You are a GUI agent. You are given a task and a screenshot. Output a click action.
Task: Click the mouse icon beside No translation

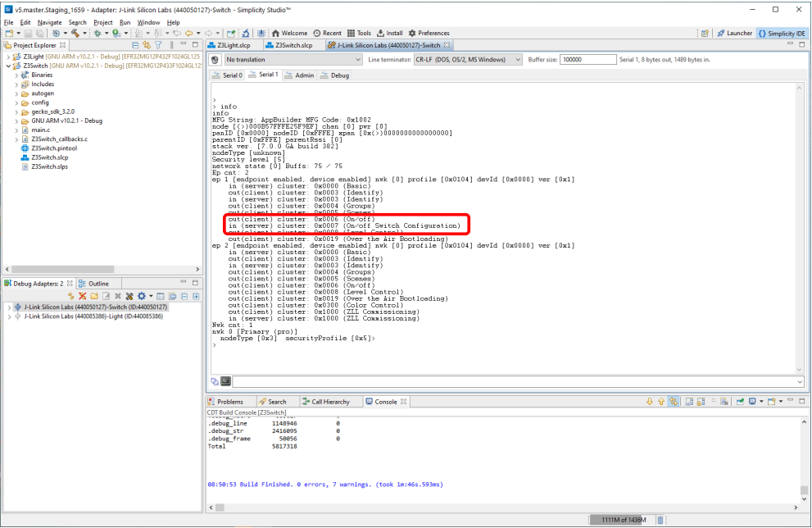click(x=215, y=60)
